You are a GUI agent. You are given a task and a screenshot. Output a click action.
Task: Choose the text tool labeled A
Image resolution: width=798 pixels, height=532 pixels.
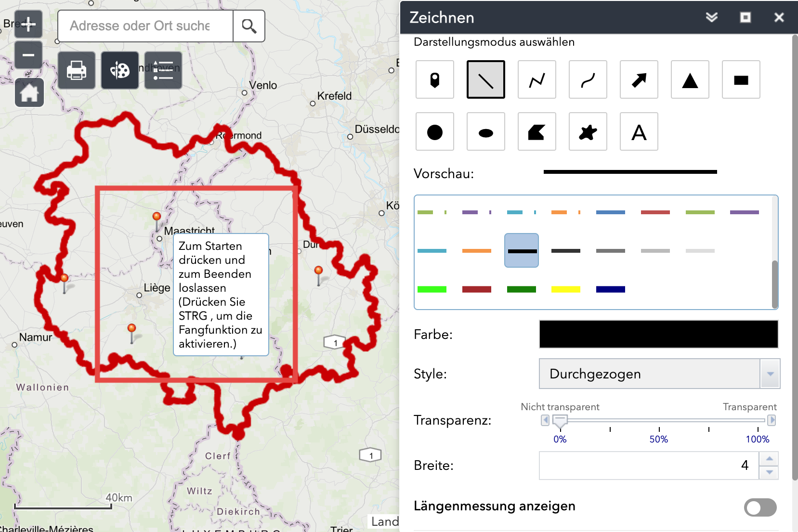pos(639,132)
